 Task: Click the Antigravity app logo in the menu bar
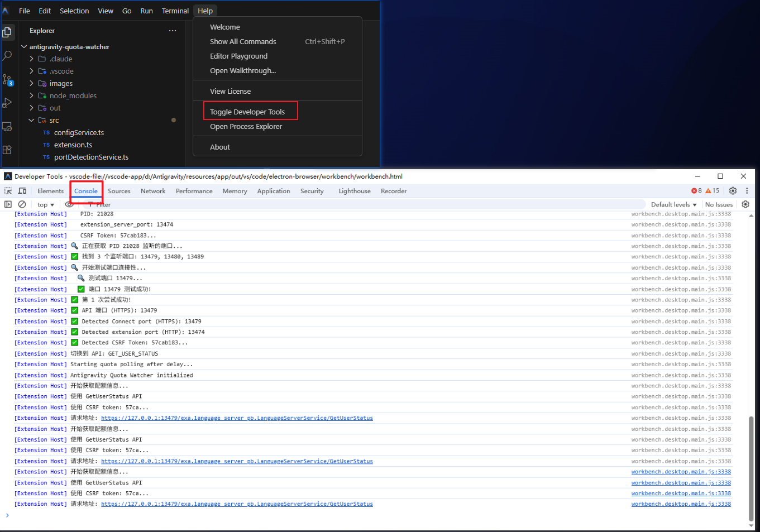6,11
